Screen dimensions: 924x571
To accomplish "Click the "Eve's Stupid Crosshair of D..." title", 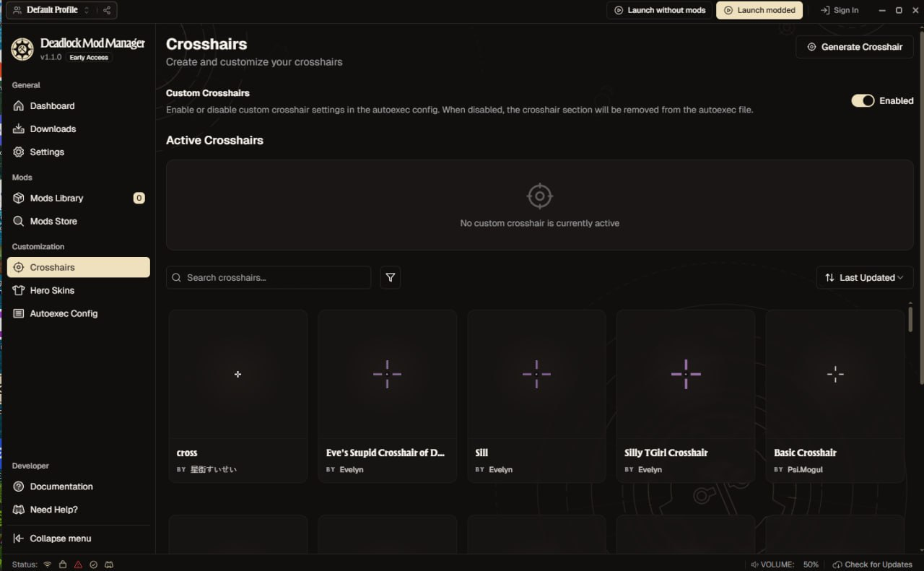I will coord(385,453).
